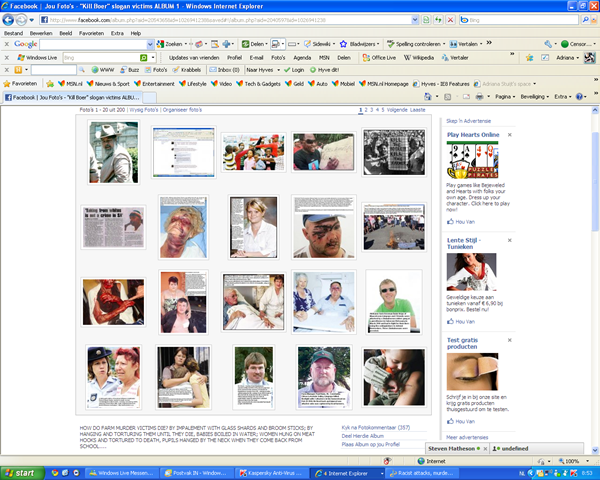Click the browser Back arrow button
Viewport: 600px width, 480px height.
[8, 20]
